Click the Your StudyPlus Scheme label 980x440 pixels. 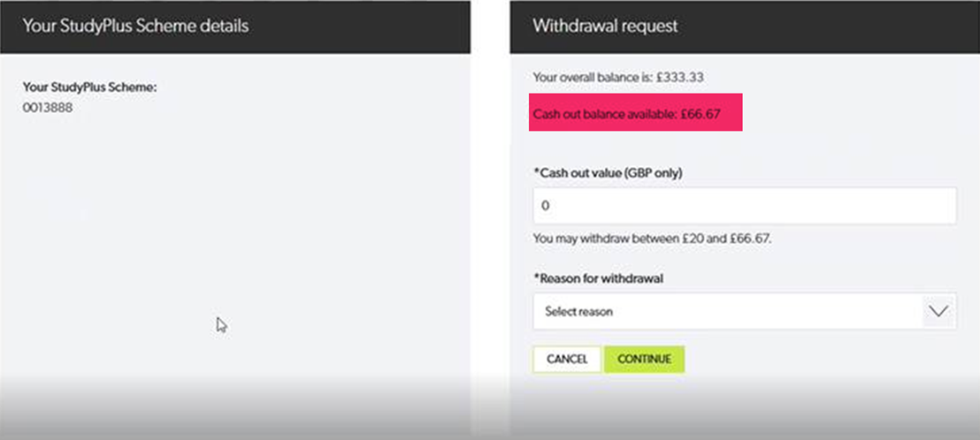89,87
